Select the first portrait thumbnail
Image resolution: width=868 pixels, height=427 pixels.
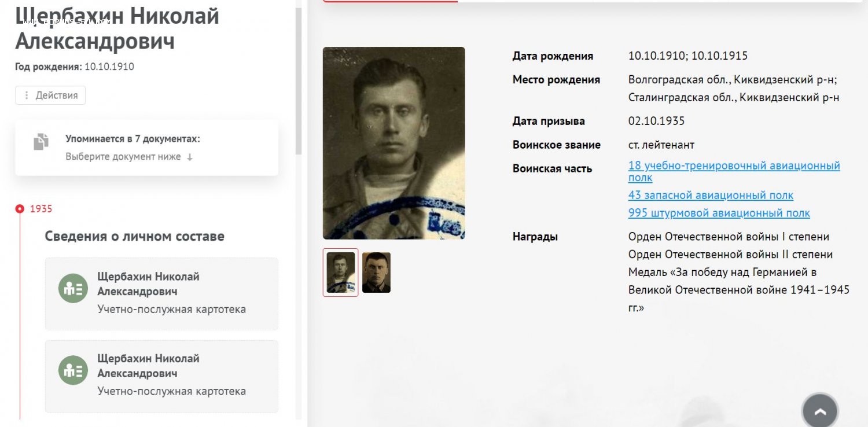tap(340, 273)
